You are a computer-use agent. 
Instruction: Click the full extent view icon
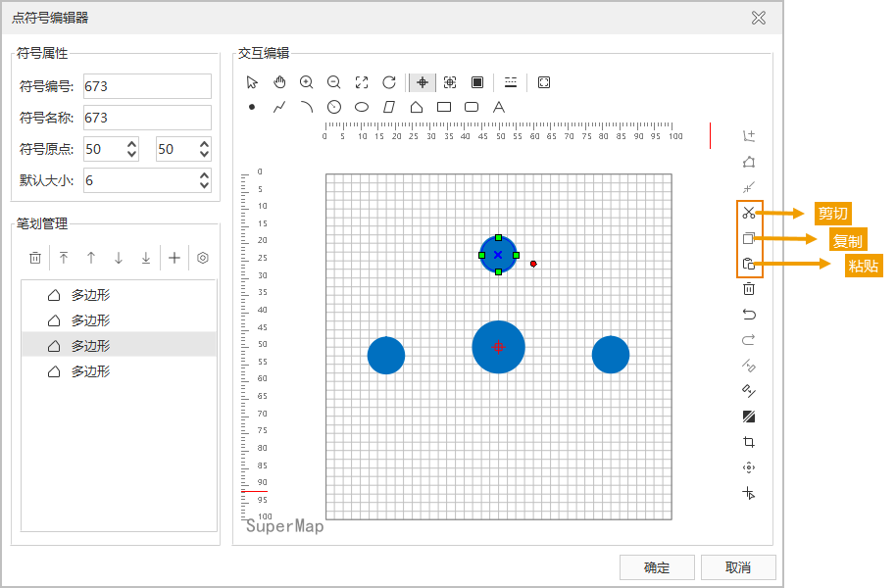coord(362,82)
